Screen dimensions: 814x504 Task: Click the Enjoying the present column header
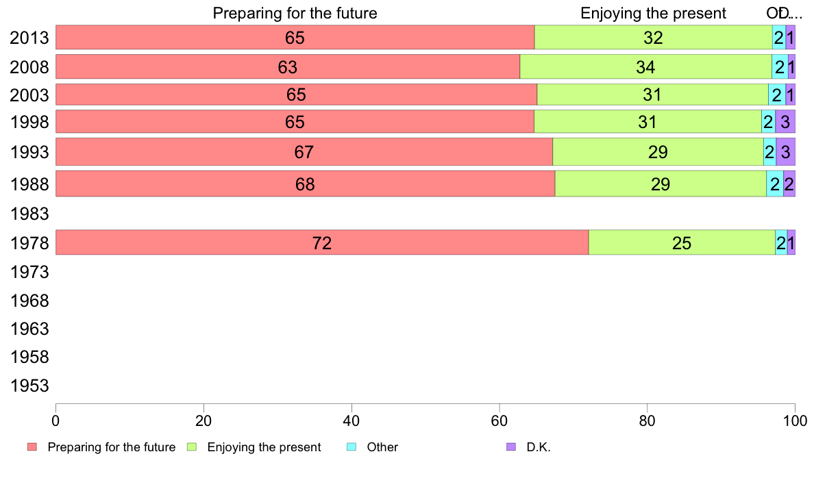tap(653, 13)
